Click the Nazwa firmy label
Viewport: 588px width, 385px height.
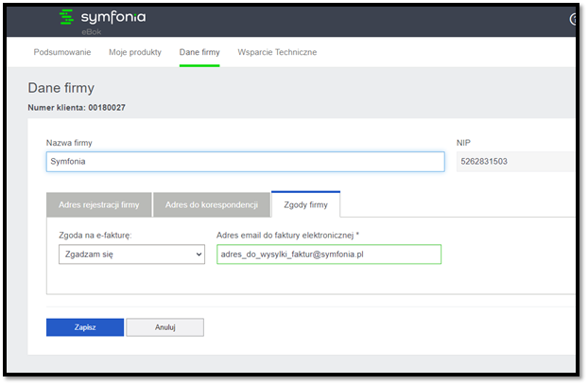click(x=69, y=143)
